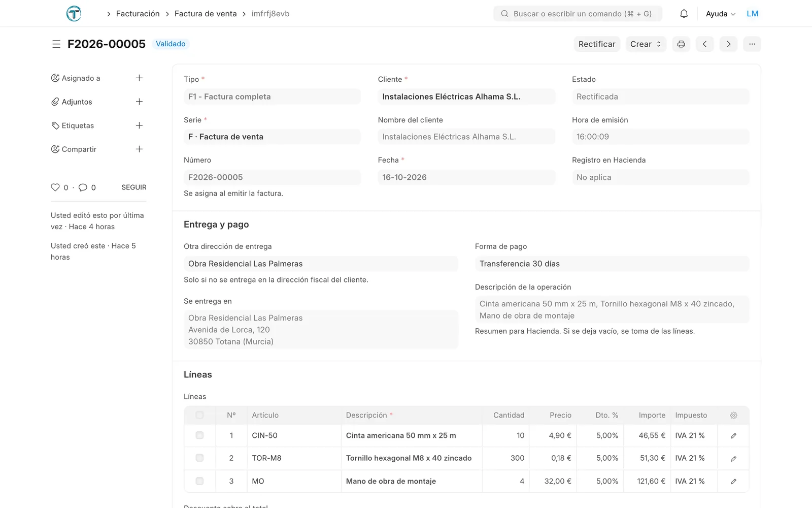
Task: Open the Ayuda dropdown menu
Action: coord(721,14)
